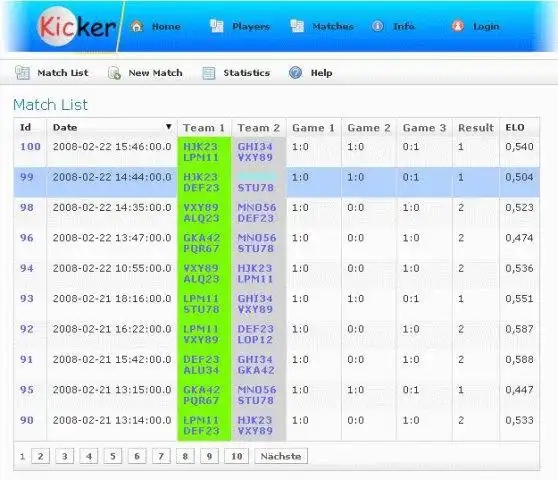Click the Matches icon in header
The width and height of the screenshot is (558, 480).
click(297, 26)
